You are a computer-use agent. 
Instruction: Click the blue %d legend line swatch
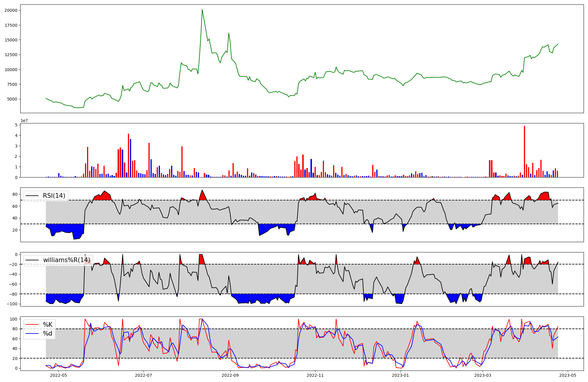tap(32, 333)
